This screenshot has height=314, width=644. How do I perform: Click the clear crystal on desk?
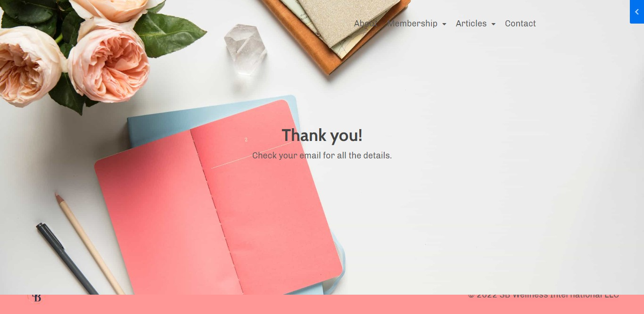(245, 49)
